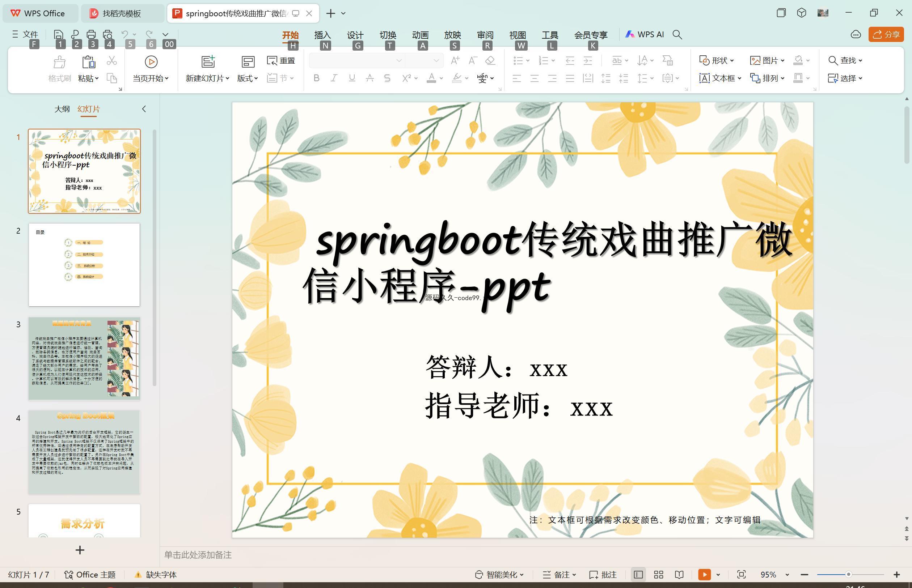Screen dimensions: 912x588
Task: Open the Insert (插入) ribbon tab
Action: 322,35
